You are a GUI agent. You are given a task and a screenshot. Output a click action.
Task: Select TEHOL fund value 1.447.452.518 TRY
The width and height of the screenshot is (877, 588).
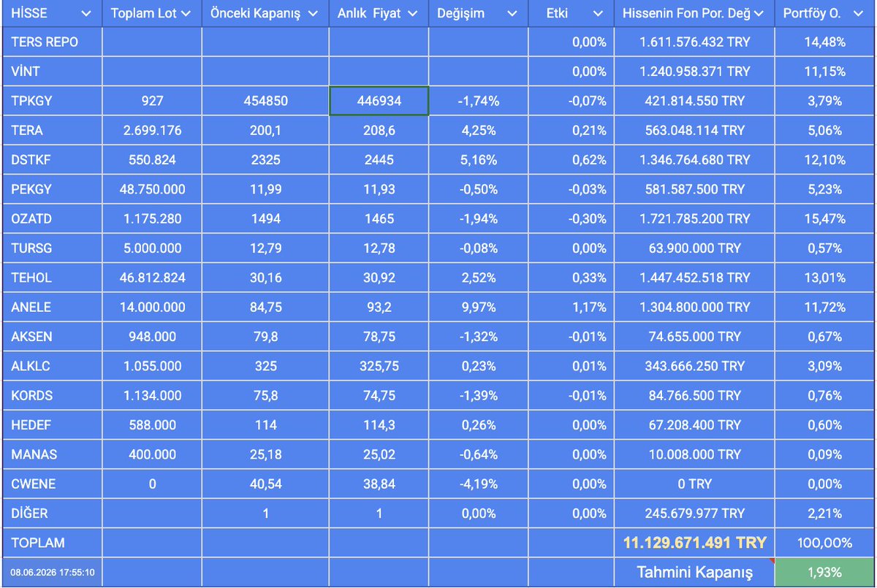pos(694,278)
